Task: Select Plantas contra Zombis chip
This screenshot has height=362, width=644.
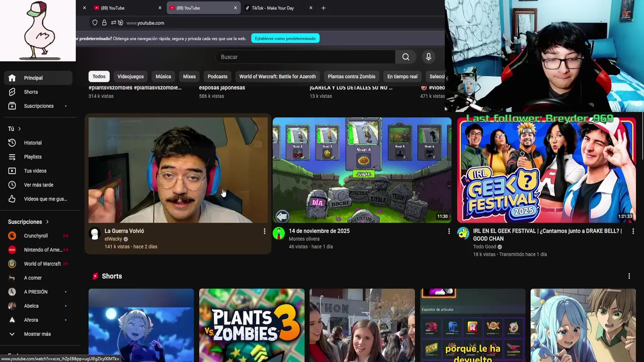Action: pyautogui.click(x=352, y=76)
